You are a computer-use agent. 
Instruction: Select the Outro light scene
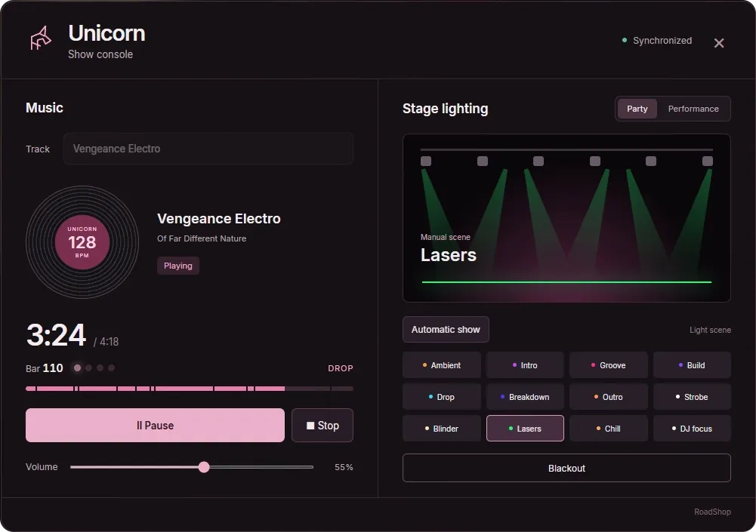point(609,397)
